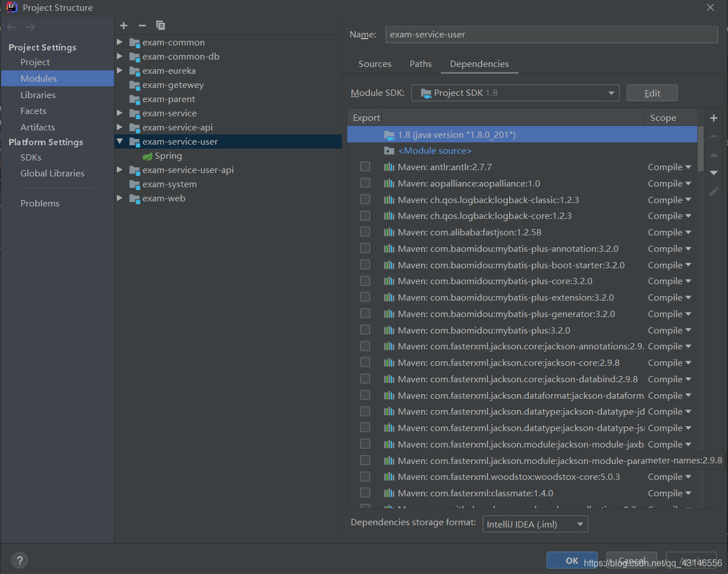The height and width of the screenshot is (574, 728).
Task: Click the Edit SDK button
Action: click(x=652, y=93)
